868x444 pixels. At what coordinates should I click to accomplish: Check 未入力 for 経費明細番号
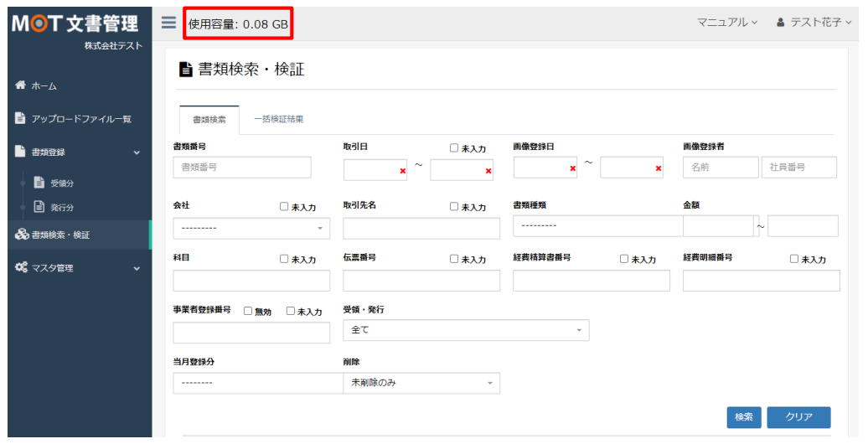click(x=793, y=259)
